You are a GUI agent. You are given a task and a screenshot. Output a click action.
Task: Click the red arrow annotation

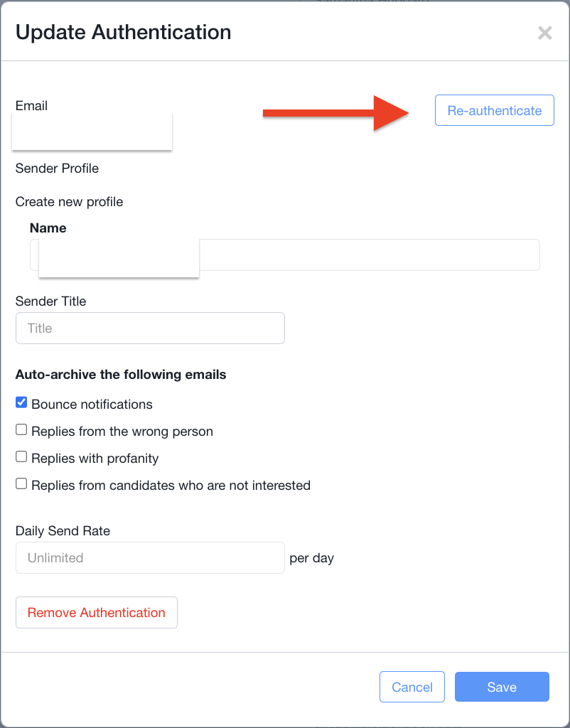334,111
